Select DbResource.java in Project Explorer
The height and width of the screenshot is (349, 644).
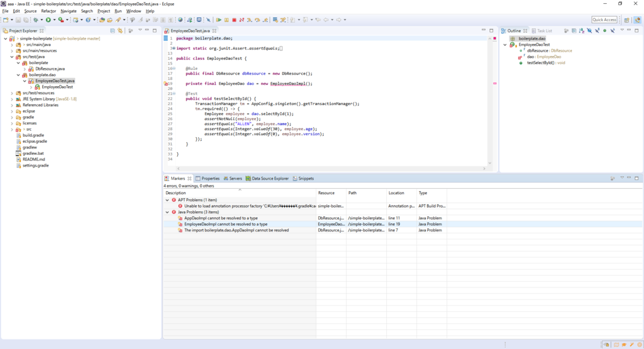[50, 69]
